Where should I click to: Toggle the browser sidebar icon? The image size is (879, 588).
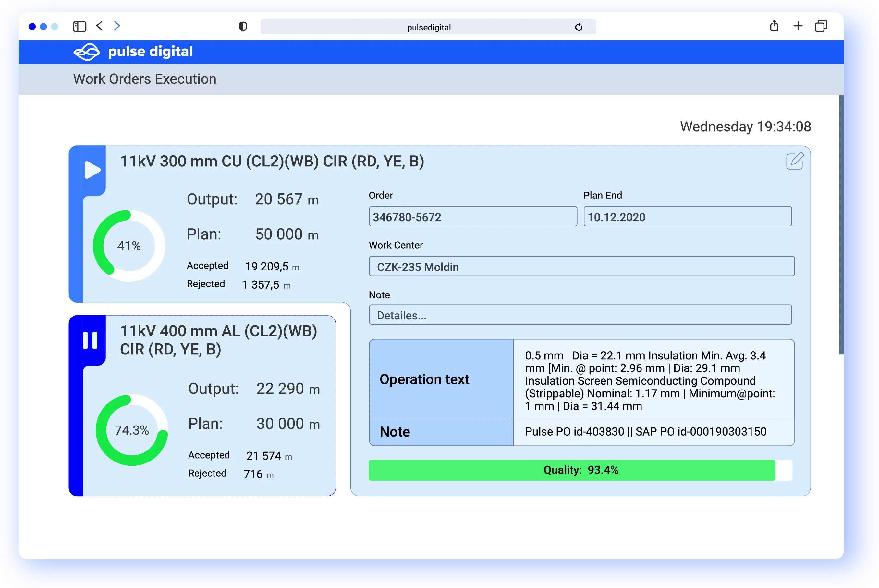pyautogui.click(x=79, y=27)
